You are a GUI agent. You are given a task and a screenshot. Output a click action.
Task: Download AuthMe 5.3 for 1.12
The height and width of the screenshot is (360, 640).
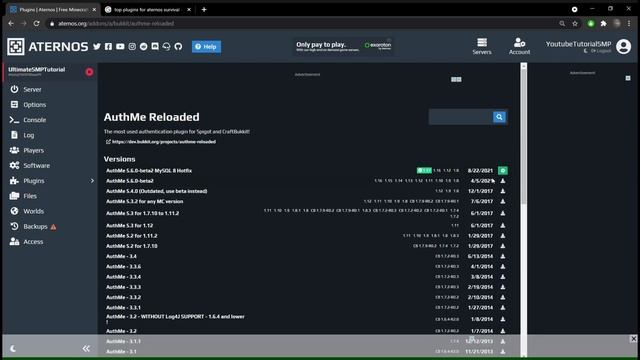503,225
